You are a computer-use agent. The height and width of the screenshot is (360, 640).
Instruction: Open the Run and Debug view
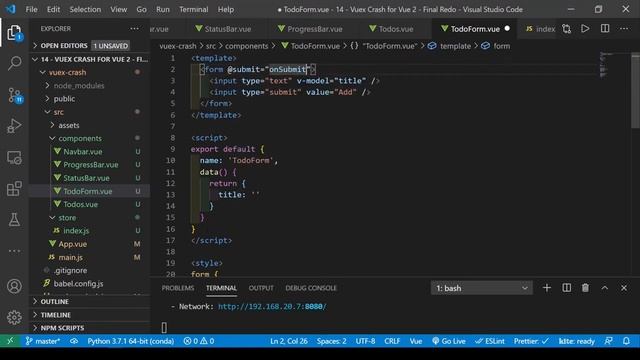pyautogui.click(x=14, y=126)
